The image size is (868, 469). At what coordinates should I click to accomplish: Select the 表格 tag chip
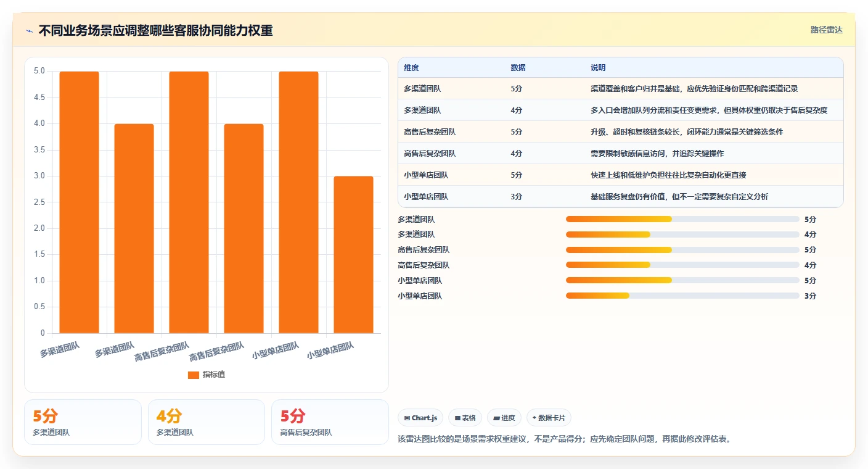(465, 418)
